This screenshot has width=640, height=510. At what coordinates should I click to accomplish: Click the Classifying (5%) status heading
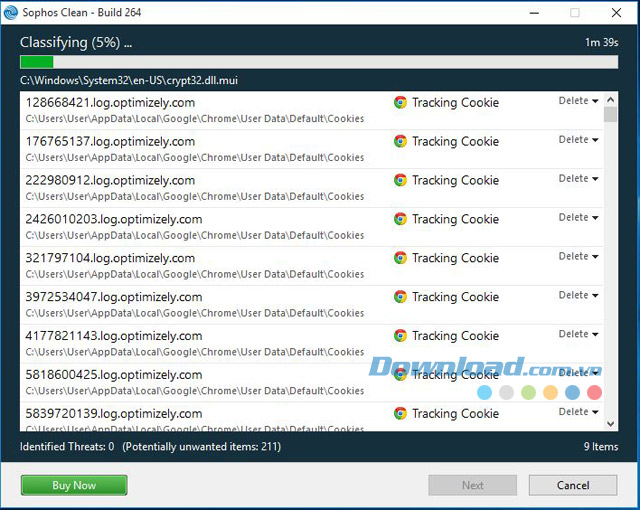[76, 42]
